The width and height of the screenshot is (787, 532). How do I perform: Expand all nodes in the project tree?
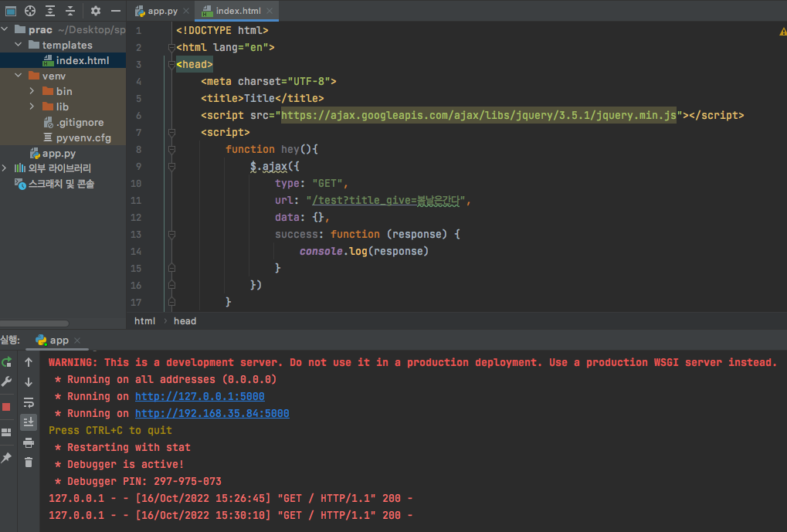[50, 11]
